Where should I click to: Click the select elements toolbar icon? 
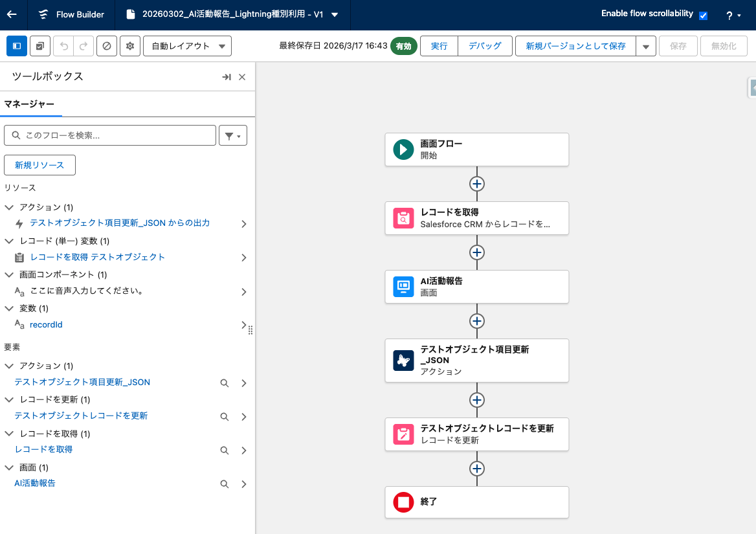point(40,46)
